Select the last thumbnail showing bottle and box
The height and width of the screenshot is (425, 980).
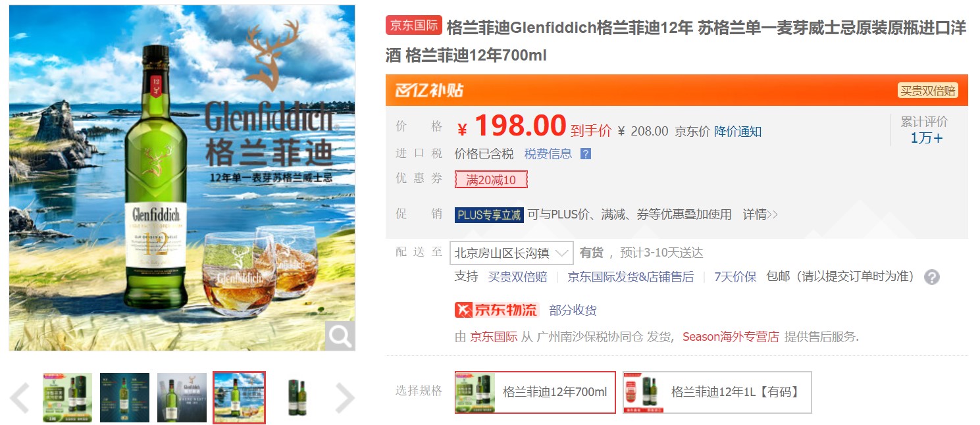click(296, 397)
